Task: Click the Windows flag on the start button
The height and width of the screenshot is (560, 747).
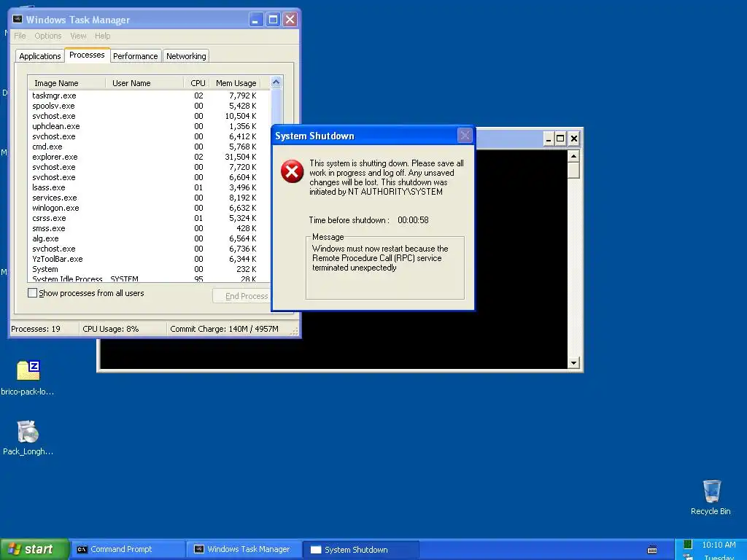Action: 15,549
